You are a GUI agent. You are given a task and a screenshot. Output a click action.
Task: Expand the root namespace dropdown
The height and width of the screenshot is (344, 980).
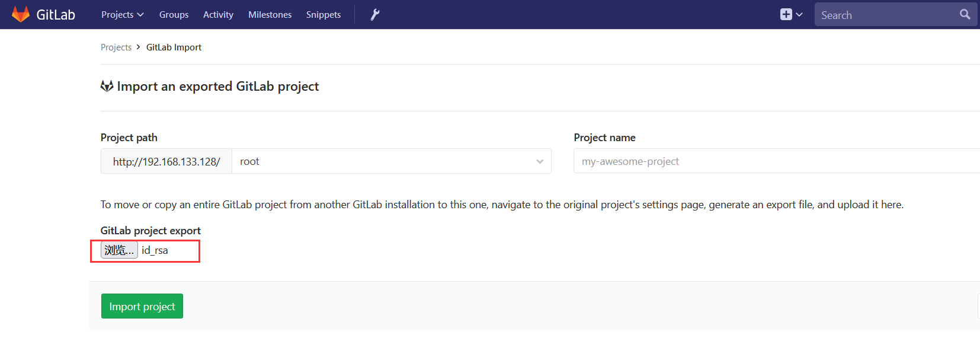coord(392,161)
